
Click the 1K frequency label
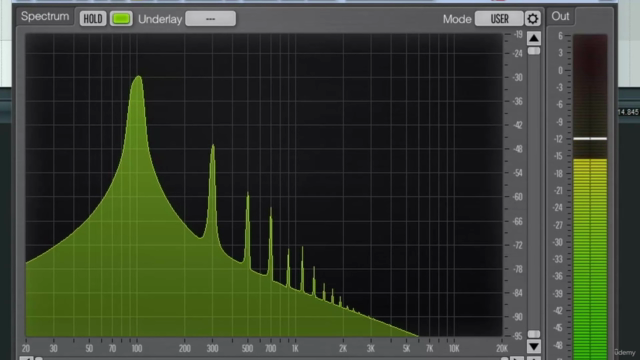coord(295,349)
